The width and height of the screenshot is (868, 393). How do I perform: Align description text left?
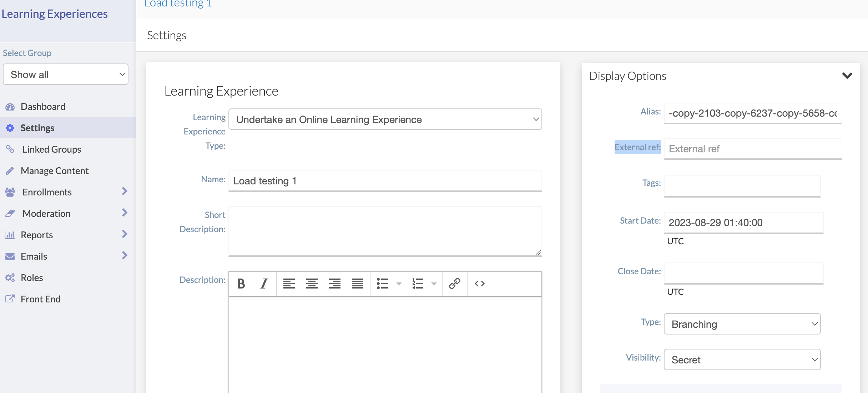289,284
